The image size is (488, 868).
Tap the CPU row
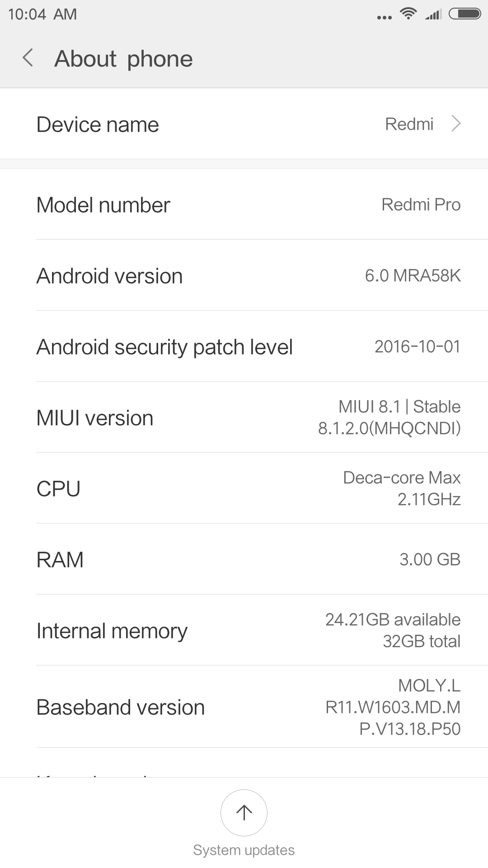click(244, 489)
